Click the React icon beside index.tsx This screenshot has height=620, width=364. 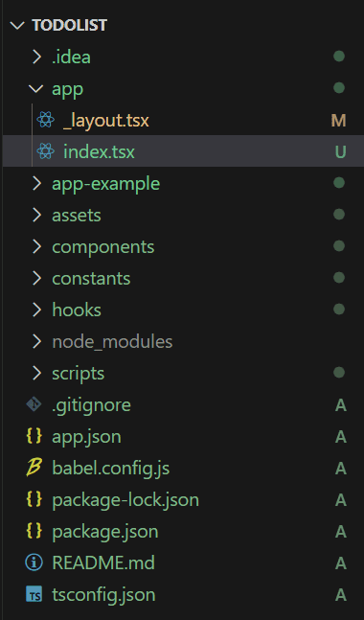pos(45,151)
